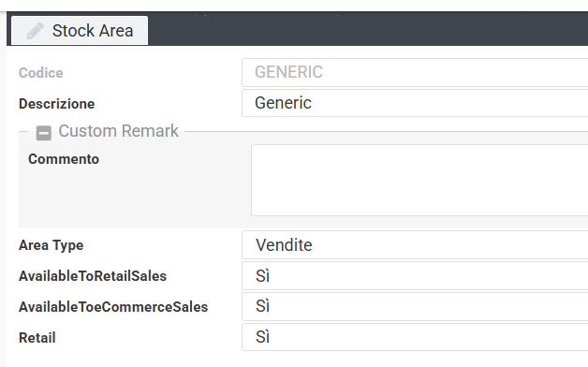The width and height of the screenshot is (588, 367).
Task: Click the Area Type label
Action: click(51, 245)
